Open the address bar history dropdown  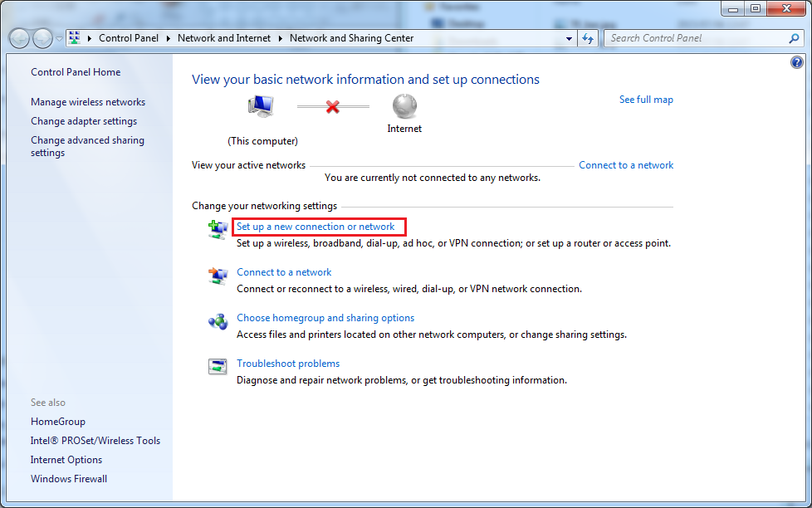click(569, 38)
